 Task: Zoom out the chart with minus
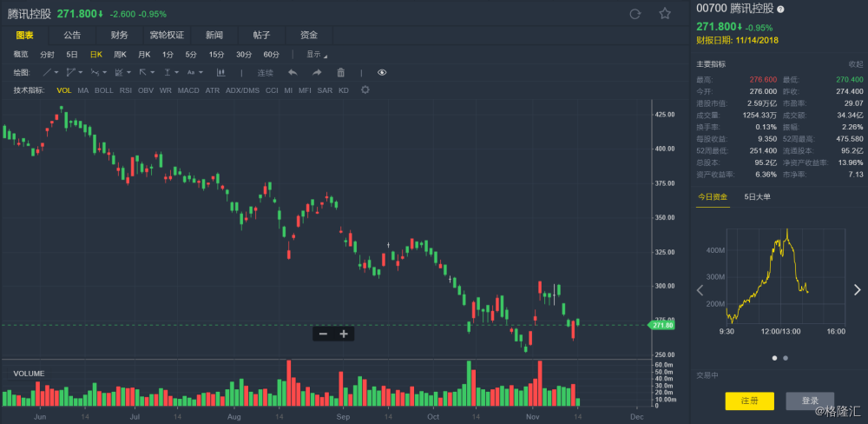click(323, 334)
